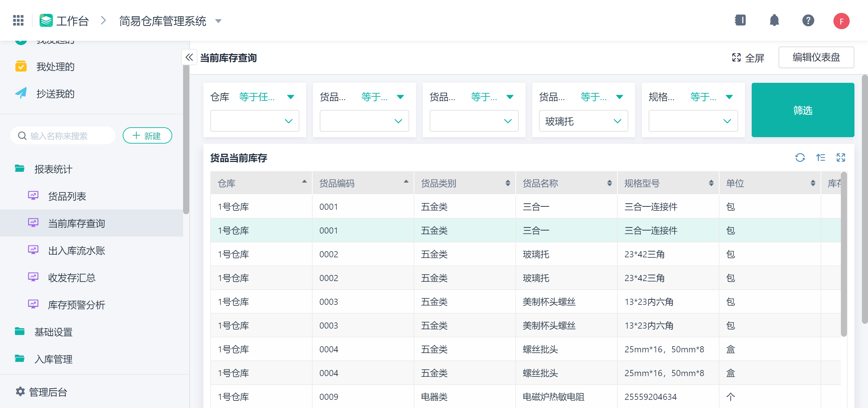
Task: Collapse the left sidebar with the 《 chevron
Action: tap(189, 57)
